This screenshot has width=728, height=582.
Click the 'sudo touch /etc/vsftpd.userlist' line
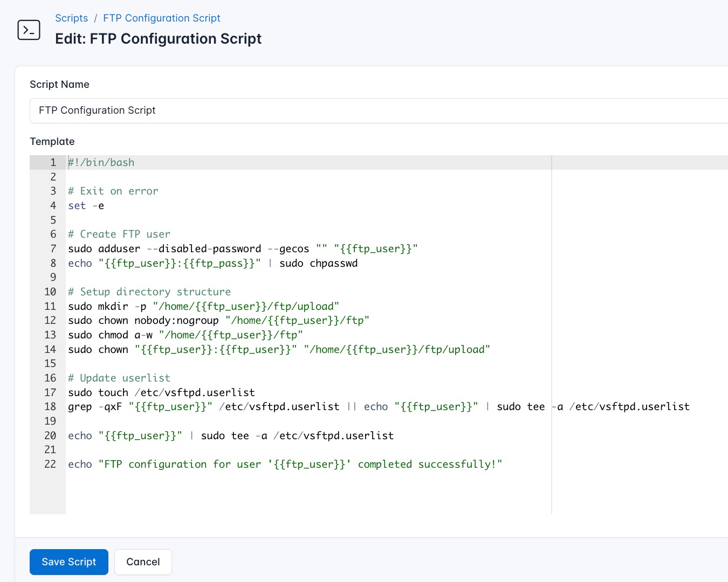[161, 393]
